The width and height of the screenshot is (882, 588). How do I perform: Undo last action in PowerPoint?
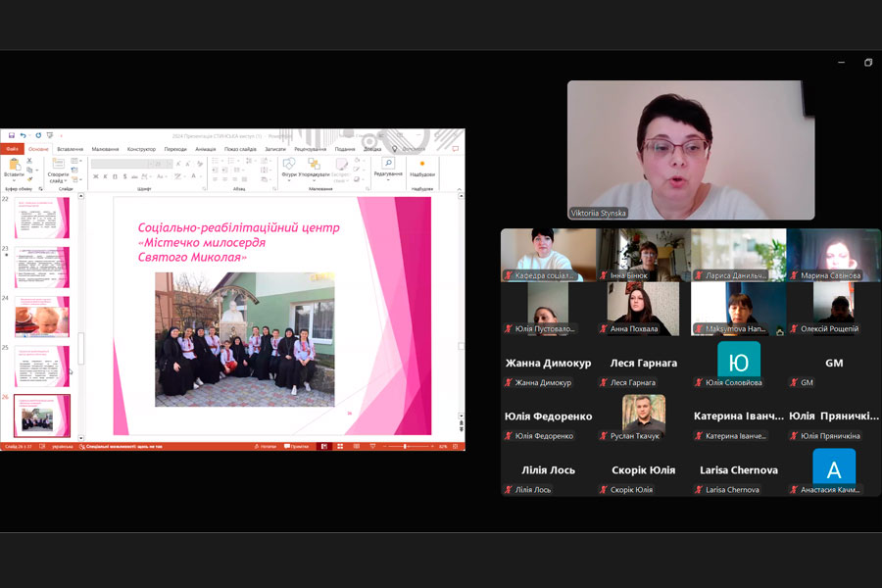(x=24, y=135)
